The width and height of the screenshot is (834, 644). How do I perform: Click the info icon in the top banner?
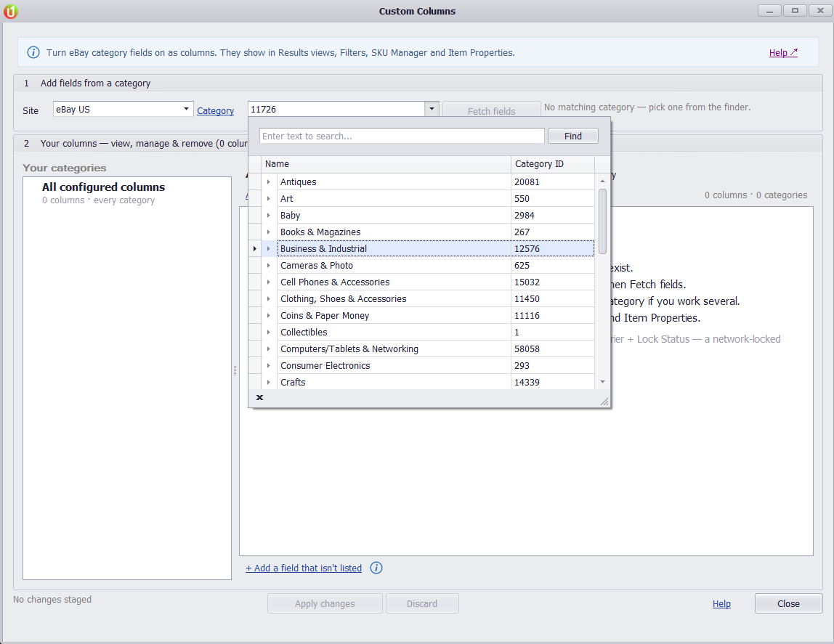tap(33, 52)
